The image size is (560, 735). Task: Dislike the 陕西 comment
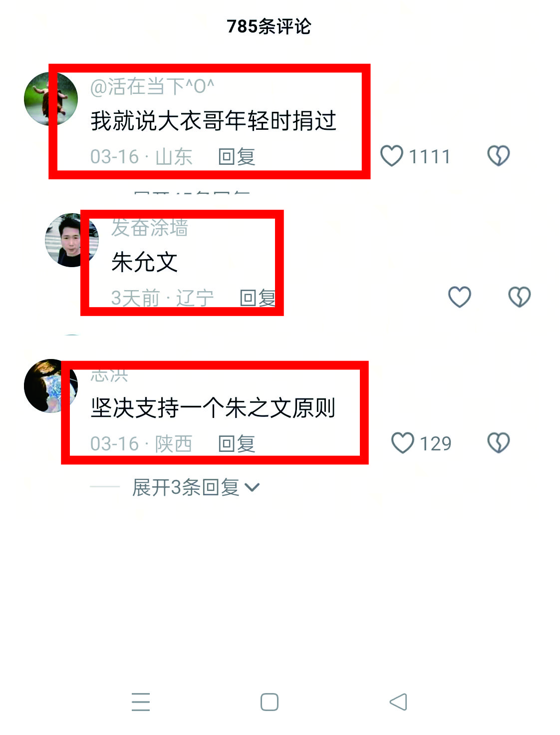pyautogui.click(x=498, y=443)
